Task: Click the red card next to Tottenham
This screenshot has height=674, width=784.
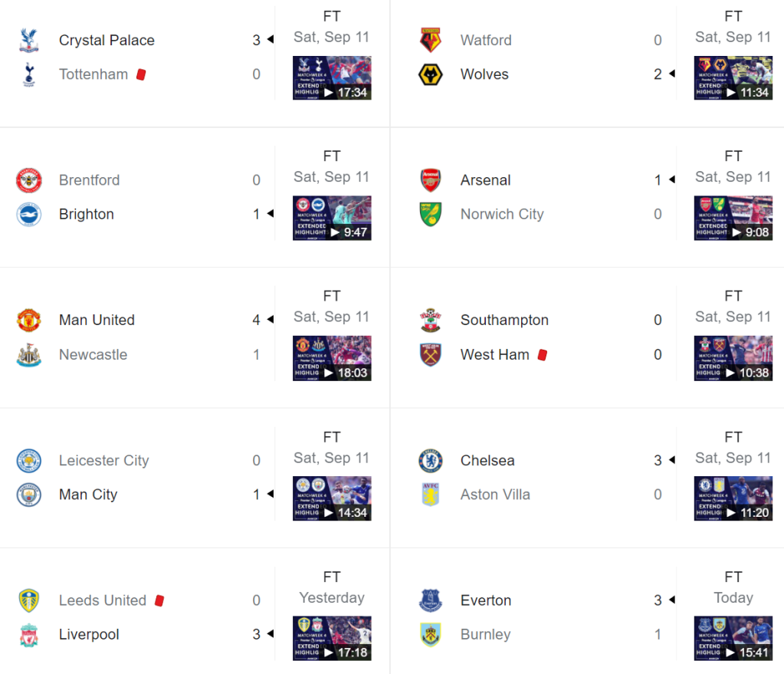Action: [141, 74]
